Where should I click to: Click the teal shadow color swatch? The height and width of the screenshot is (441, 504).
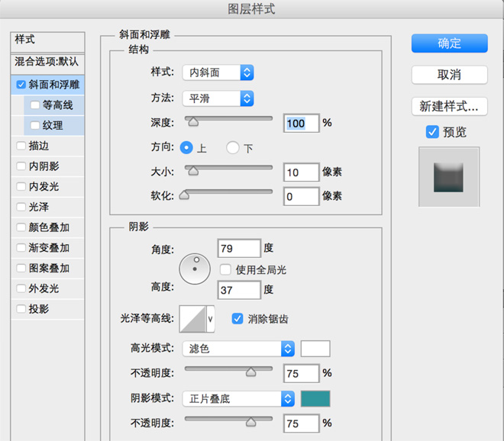315,398
